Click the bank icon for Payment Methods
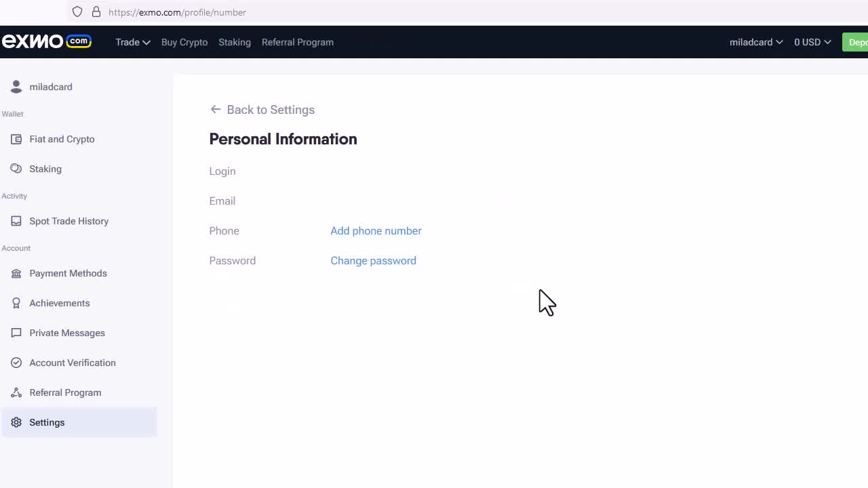The height and width of the screenshot is (488, 868). pyautogui.click(x=16, y=273)
